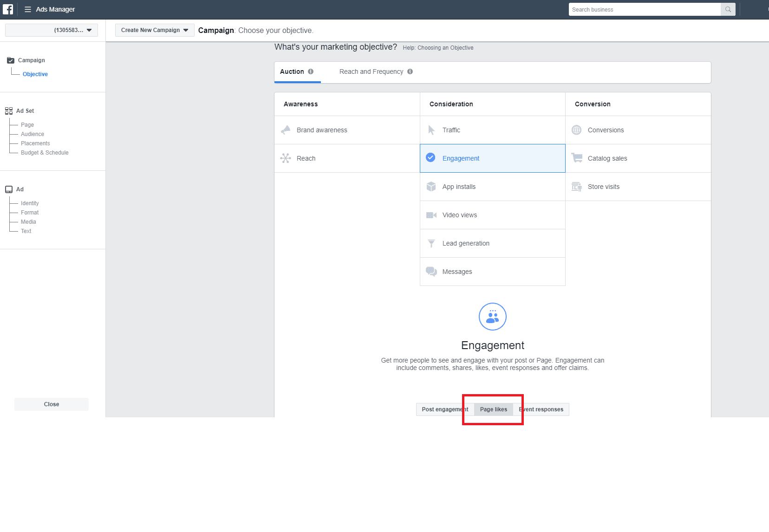Expand the ad account selector dropdown
This screenshot has width=769, height=532.
[52, 30]
